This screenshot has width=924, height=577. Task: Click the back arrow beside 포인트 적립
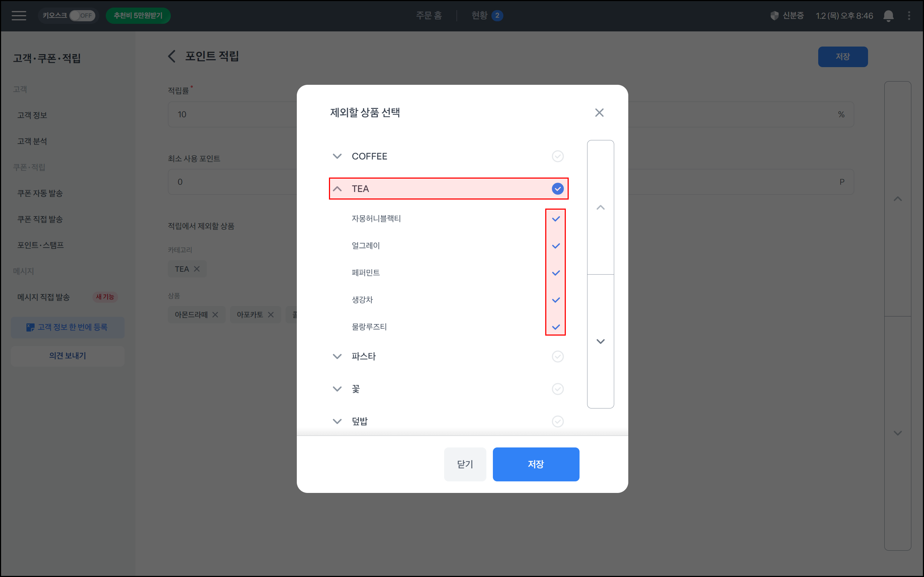coord(172,56)
